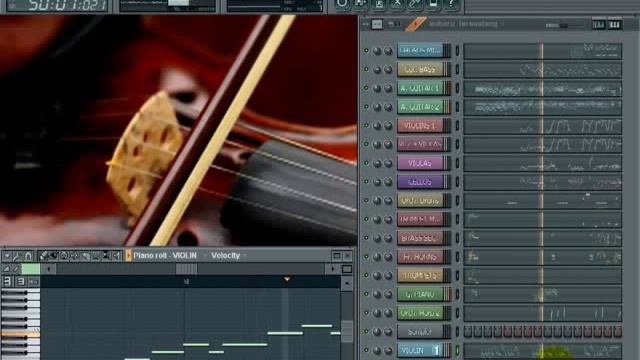Mute the VIOLIN channel via its green LED
The width and height of the screenshot is (640, 360).
366,350
